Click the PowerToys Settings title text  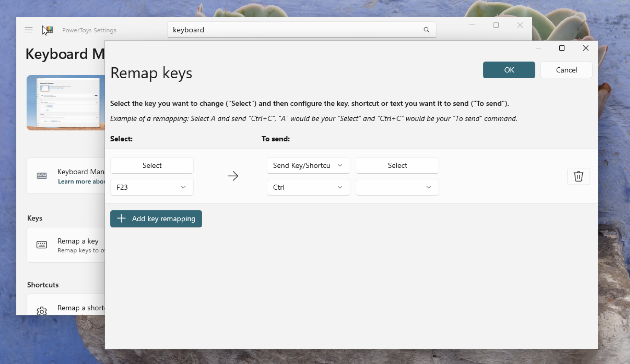(x=89, y=30)
